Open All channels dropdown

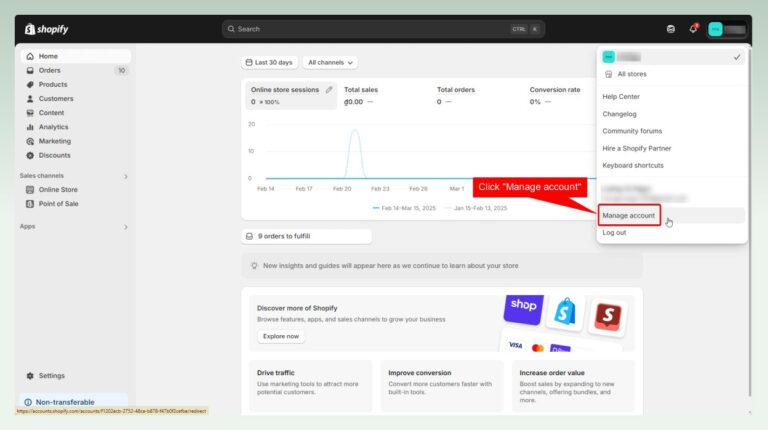[330, 63]
